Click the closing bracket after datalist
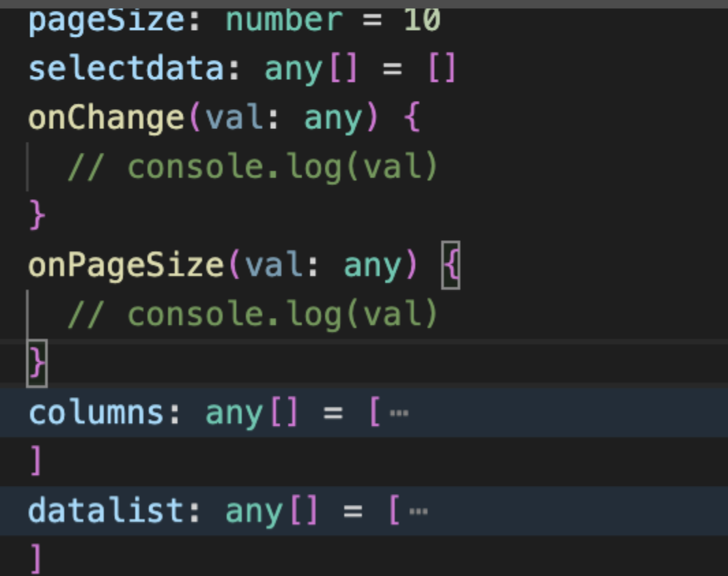728x576 pixels. (36, 559)
